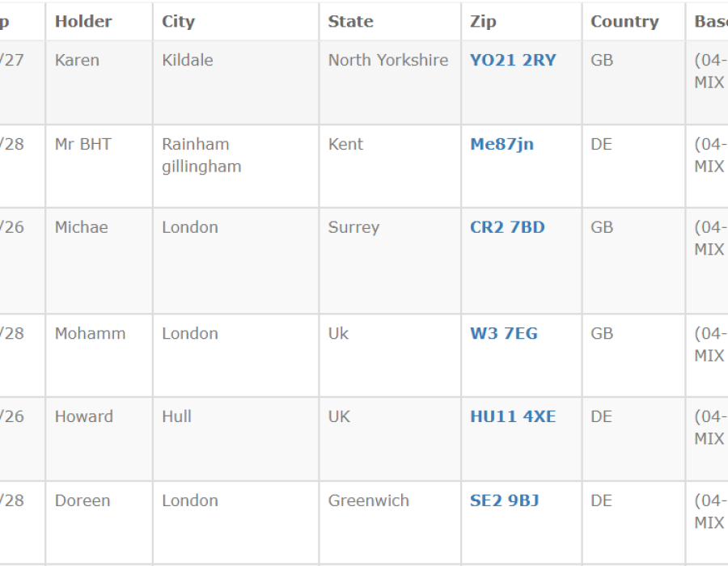
Task: Select the Doreen holder cell
Action: pyautogui.click(x=83, y=501)
